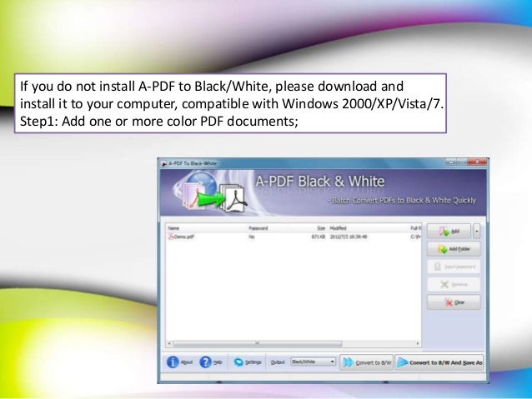Click the horizontal scrollbar thumb in file list
Viewport: 532px width, 399px height.
257,344
